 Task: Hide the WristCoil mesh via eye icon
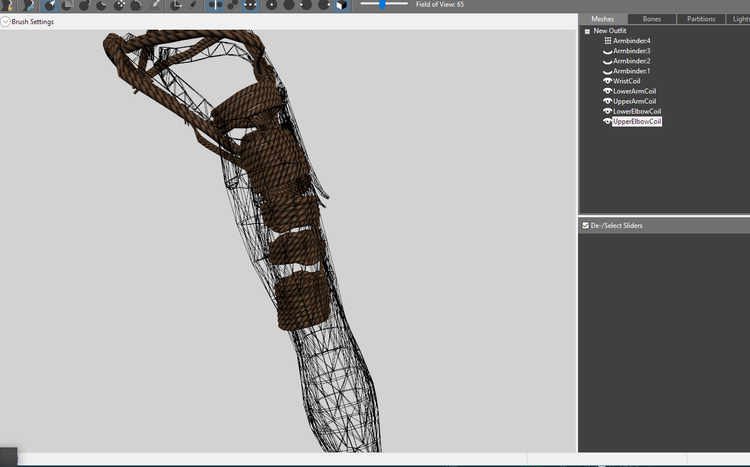click(x=607, y=81)
